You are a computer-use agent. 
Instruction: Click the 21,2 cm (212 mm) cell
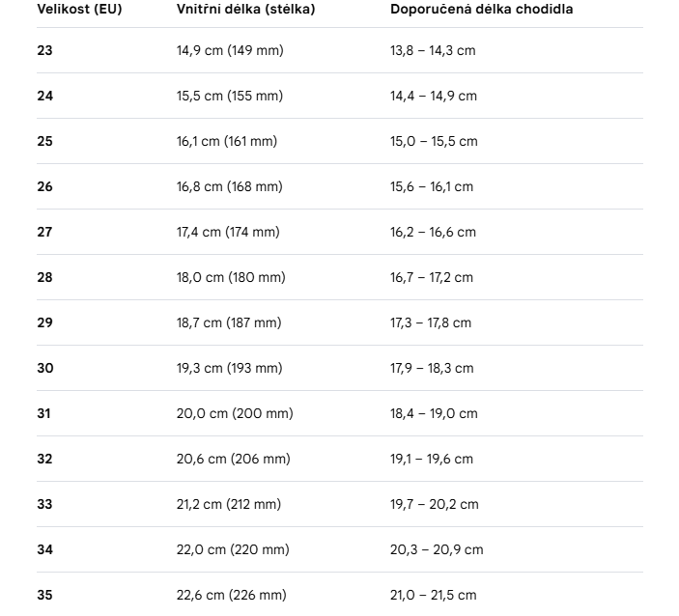point(229,504)
